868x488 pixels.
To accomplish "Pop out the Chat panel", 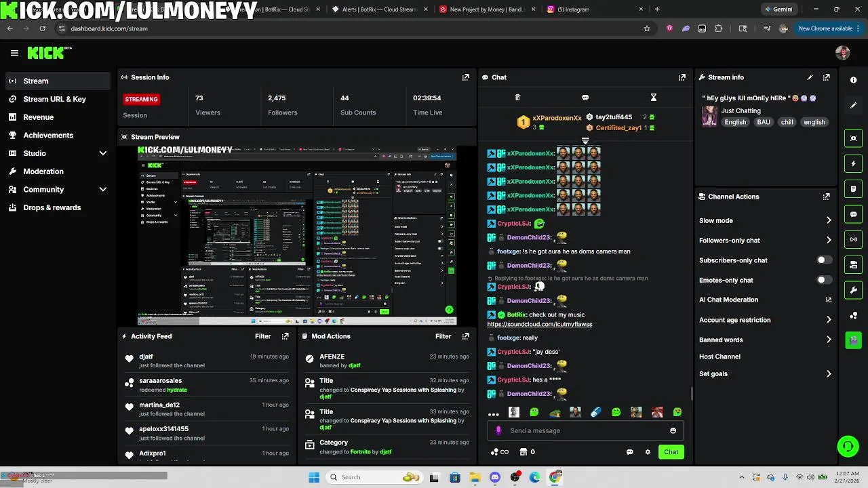I will (682, 77).
